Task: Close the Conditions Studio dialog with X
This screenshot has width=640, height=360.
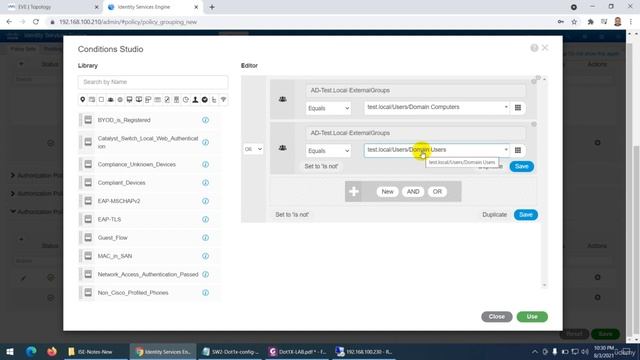Action: click(x=545, y=48)
